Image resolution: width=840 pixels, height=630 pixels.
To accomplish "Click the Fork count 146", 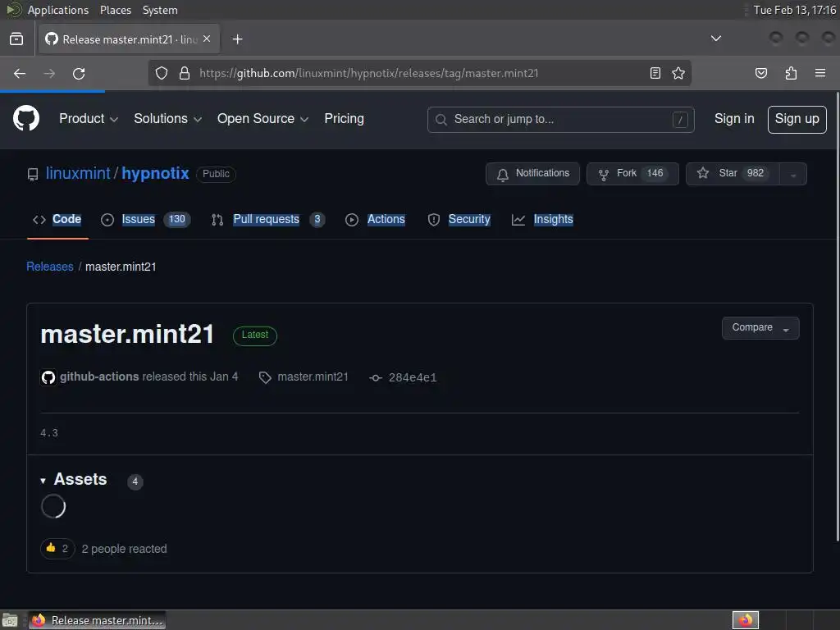I will [x=655, y=174].
